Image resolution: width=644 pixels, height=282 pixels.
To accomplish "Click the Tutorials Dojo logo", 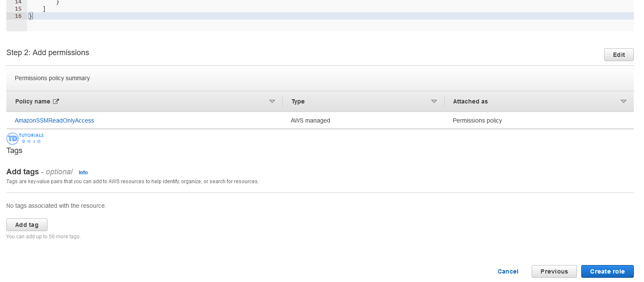I will tap(25, 138).
